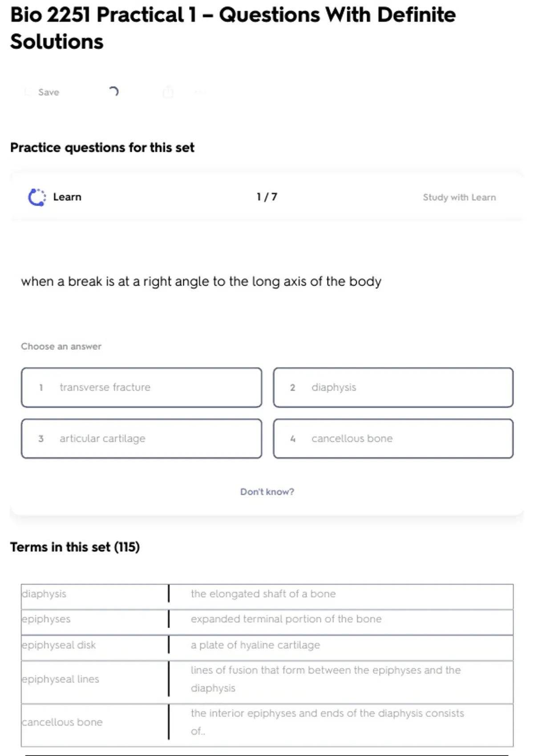
Task: Open the three-dot more options menu
Action: click(200, 92)
